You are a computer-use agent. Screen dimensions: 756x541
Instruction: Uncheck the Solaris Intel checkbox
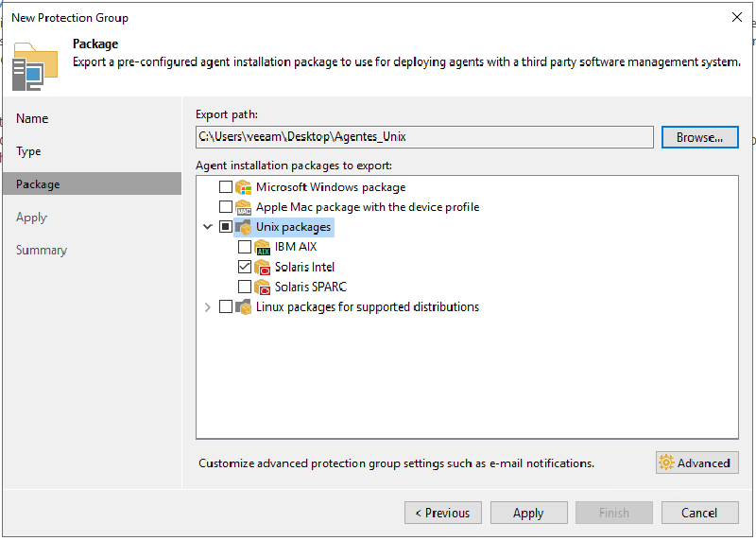click(245, 267)
